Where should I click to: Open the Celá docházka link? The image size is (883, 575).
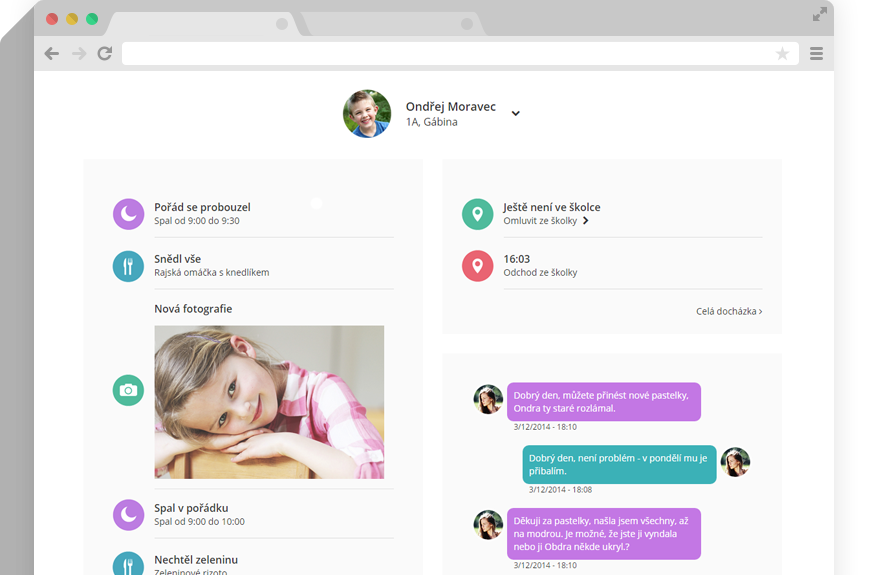(x=729, y=311)
